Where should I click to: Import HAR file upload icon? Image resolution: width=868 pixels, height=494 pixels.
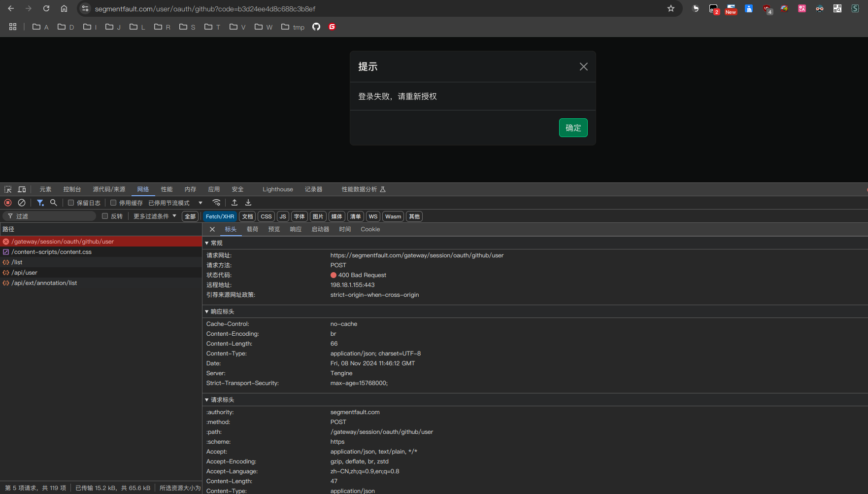pyautogui.click(x=234, y=203)
